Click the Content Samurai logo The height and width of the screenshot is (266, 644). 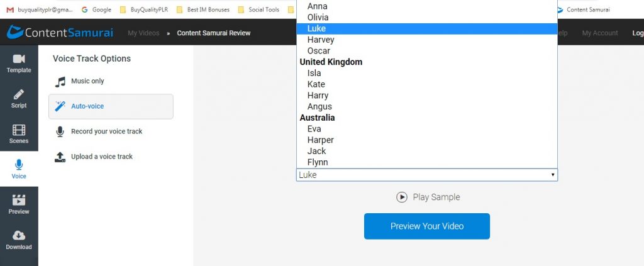pos(60,33)
